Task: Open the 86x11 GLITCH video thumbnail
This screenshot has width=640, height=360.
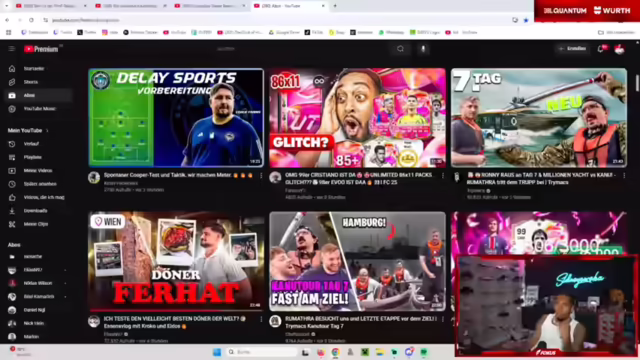Action: (x=358, y=118)
